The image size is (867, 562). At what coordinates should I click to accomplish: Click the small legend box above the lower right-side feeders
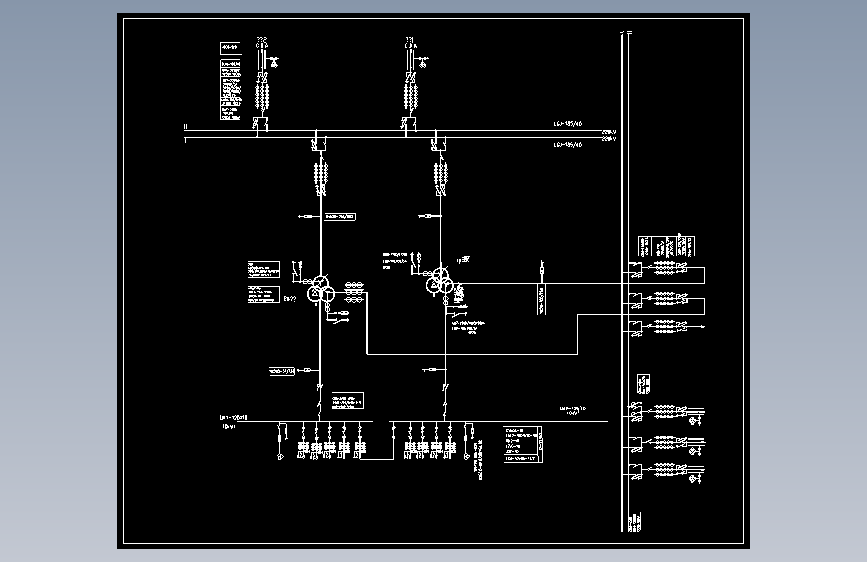(643, 383)
